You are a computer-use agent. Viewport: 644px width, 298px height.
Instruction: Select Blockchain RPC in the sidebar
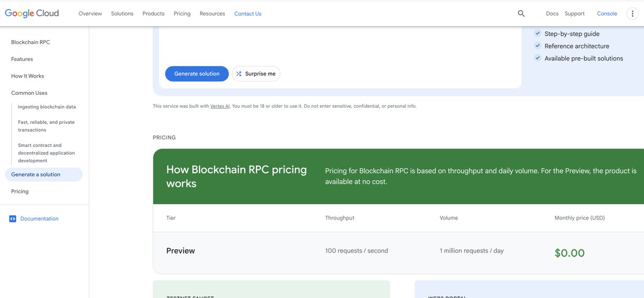31,42
